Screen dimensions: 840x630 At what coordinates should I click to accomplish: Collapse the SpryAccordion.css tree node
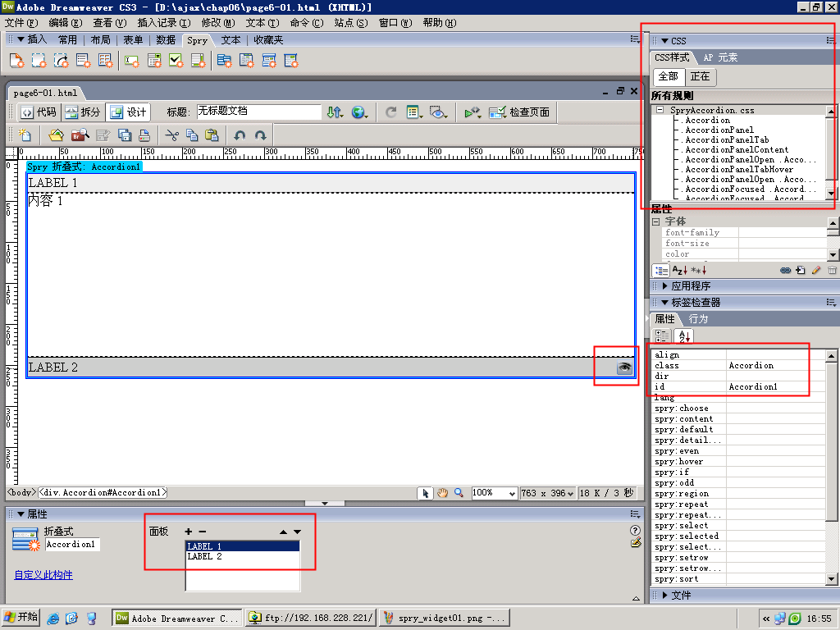click(x=660, y=110)
